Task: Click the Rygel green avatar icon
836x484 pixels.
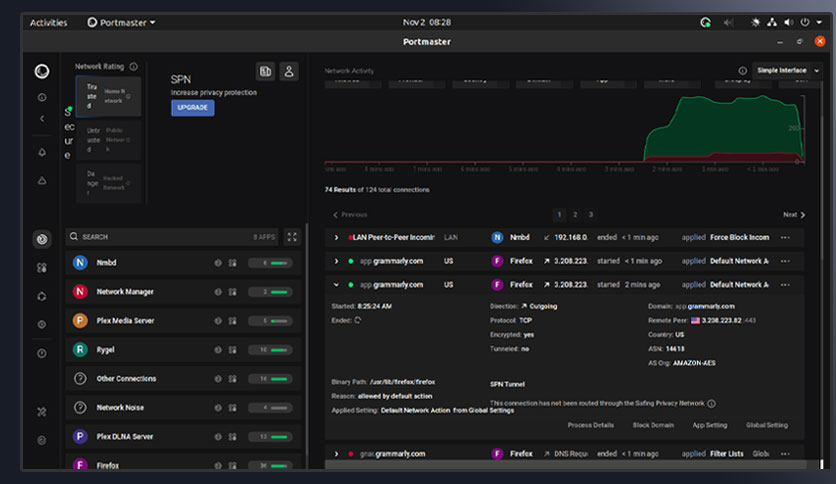Action: coord(80,350)
